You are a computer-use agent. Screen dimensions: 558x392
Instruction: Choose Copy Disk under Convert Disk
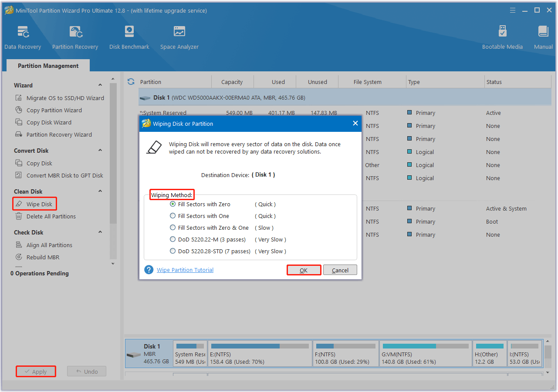pyautogui.click(x=34, y=163)
